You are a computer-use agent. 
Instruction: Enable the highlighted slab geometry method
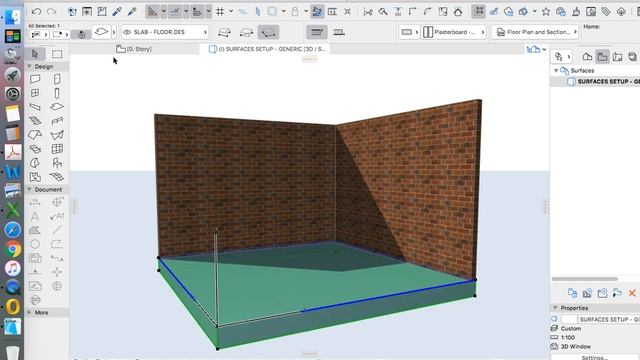tap(268, 32)
